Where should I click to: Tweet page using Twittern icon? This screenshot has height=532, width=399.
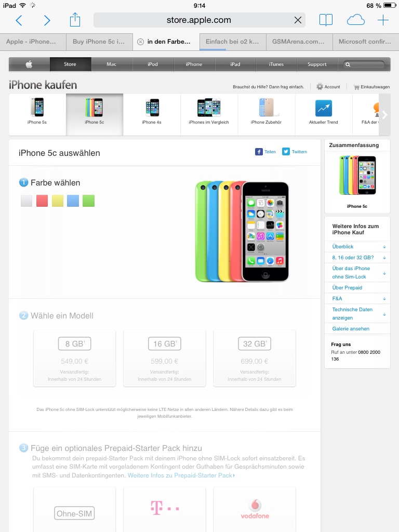click(286, 152)
